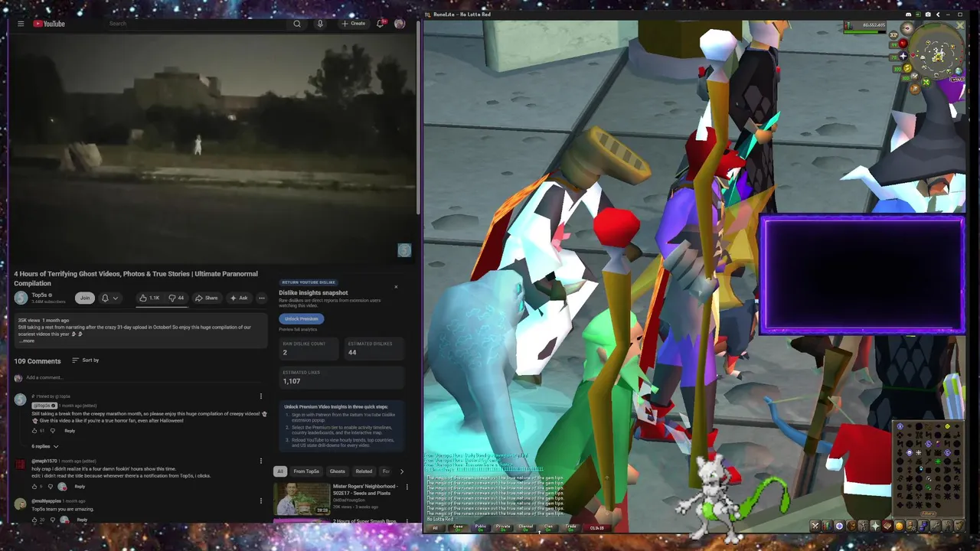Select the Ghosts chip
Screen dimensions: 980x551
[337, 471]
